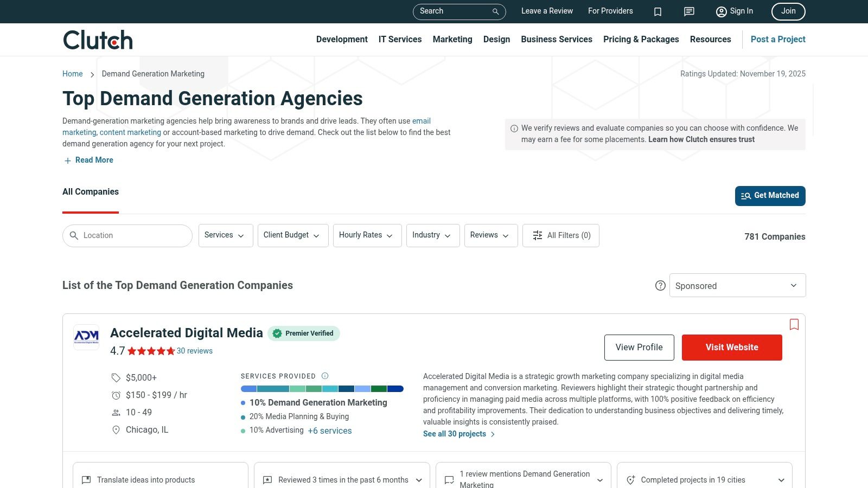The height and width of the screenshot is (488, 868).
Task: Open the messages icon in top bar
Action: (689, 11)
